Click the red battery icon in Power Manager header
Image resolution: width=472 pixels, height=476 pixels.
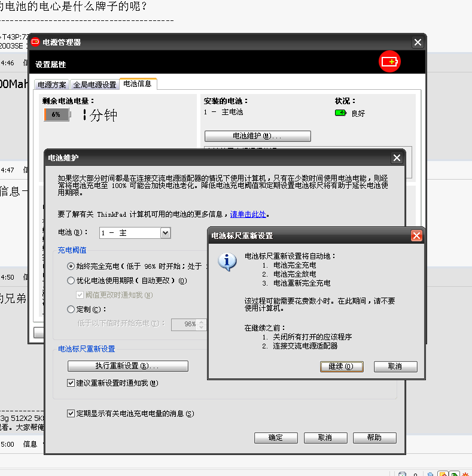coord(389,62)
